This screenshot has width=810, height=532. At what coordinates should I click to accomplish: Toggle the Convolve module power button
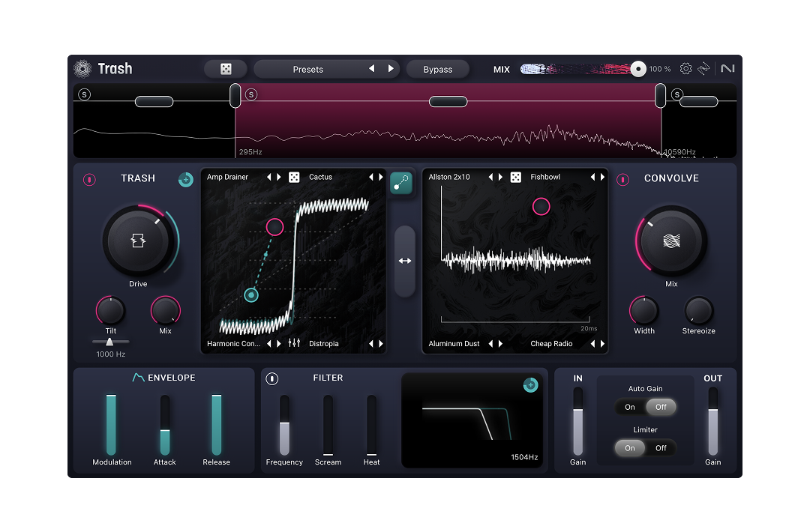(x=622, y=179)
